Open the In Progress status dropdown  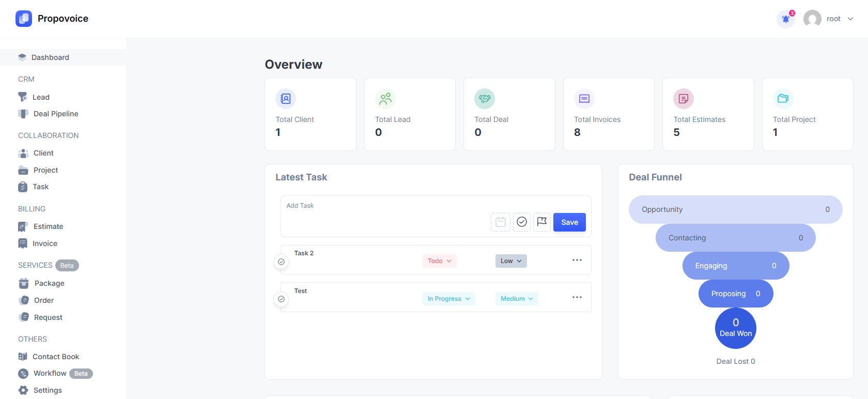448,299
